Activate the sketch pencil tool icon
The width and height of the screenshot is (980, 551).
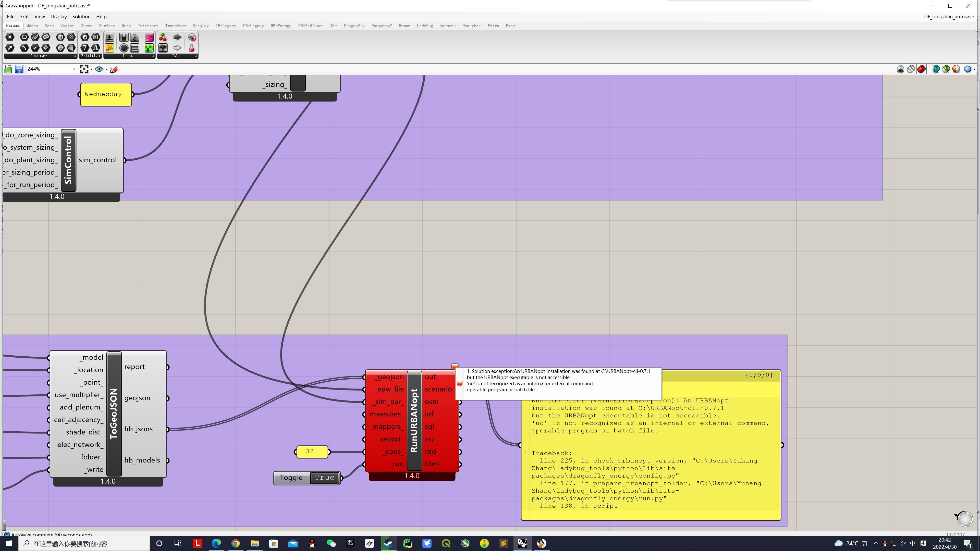coord(114,69)
